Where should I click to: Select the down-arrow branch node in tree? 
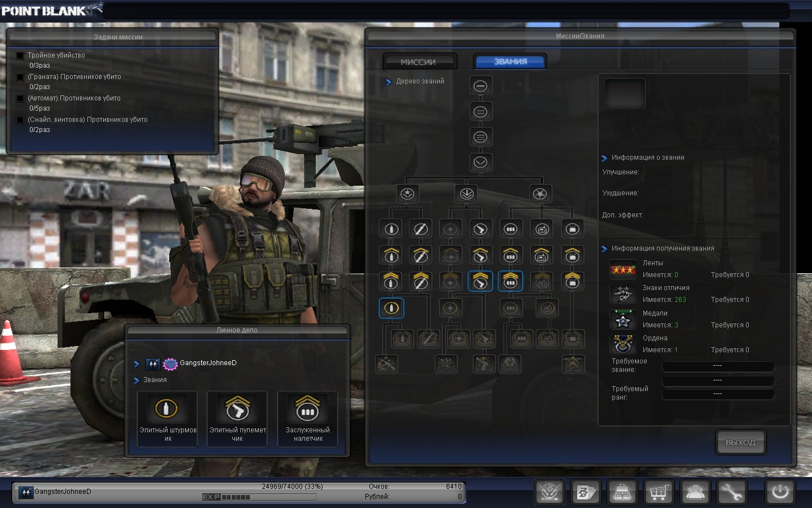click(466, 194)
